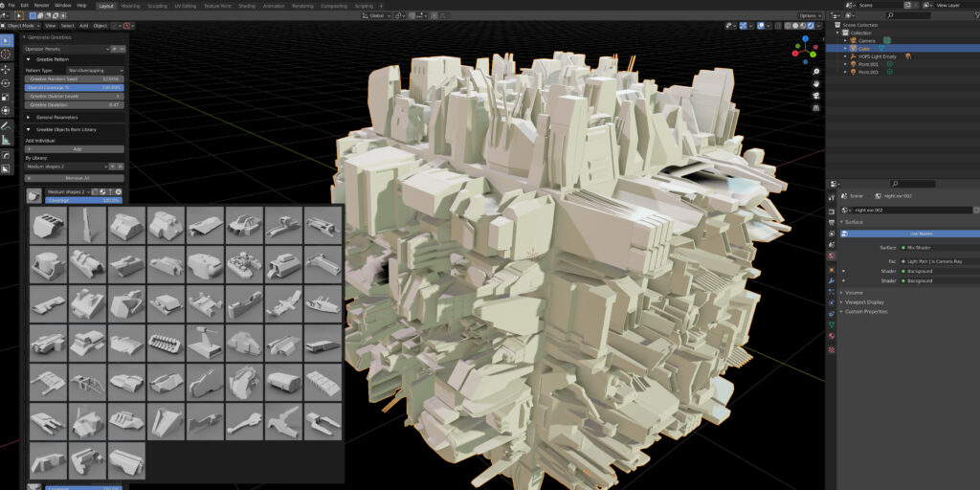The height and width of the screenshot is (490, 980).
Task: Adjust the Greeble Deviation slider
Action: (x=75, y=105)
